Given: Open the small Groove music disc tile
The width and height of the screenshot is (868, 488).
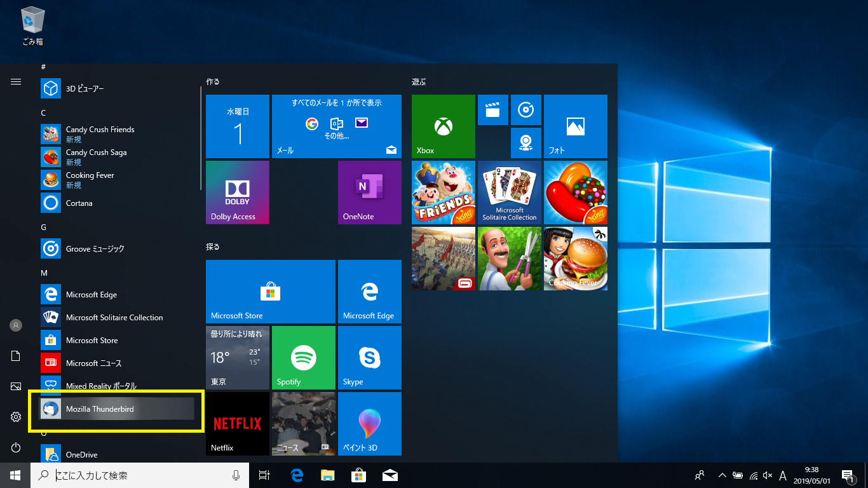Looking at the screenshot, I should (526, 110).
